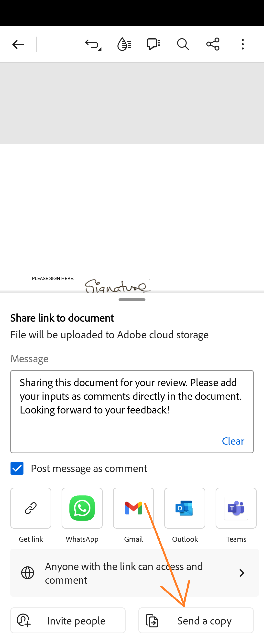The height and width of the screenshot is (644, 264).
Task: Tap the access settings chevron arrow
Action: (x=242, y=573)
